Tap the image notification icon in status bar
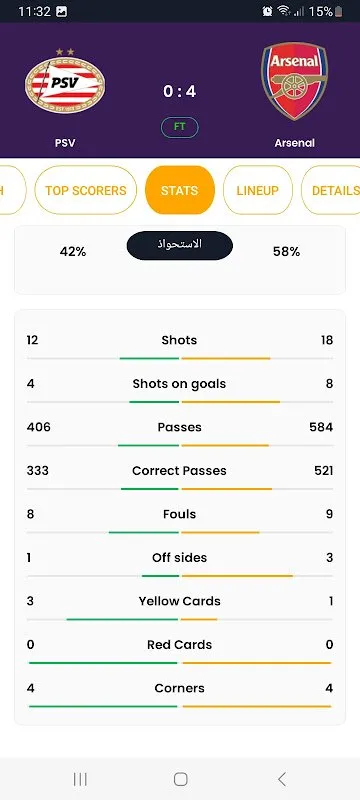Viewport: 360px width, 800px height. point(62,11)
